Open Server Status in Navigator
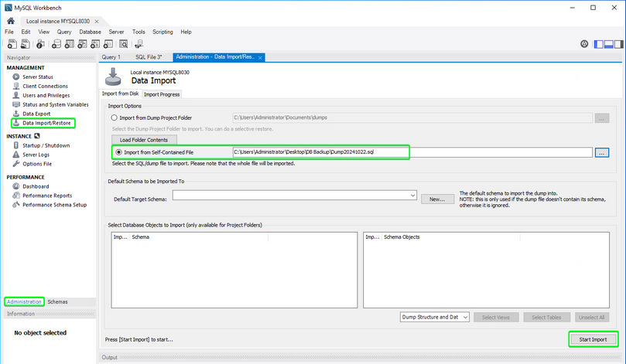 pyautogui.click(x=37, y=77)
